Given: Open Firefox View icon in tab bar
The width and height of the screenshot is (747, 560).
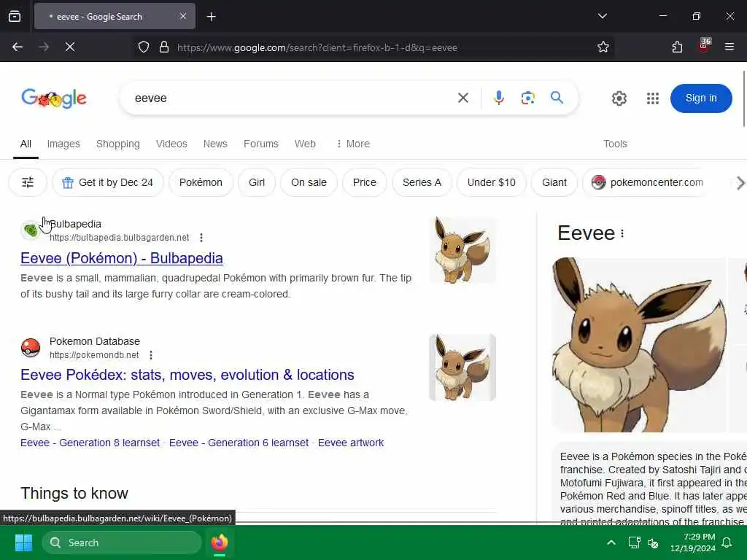Looking at the screenshot, I should click(15, 17).
